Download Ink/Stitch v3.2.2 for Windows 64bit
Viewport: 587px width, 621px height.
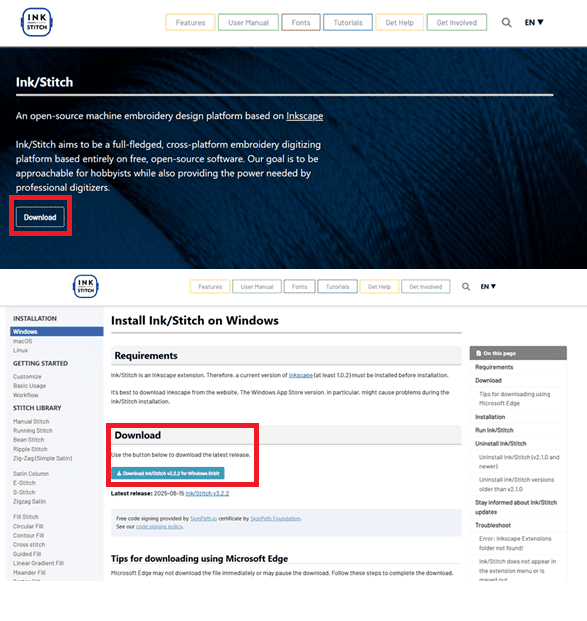(x=168, y=473)
